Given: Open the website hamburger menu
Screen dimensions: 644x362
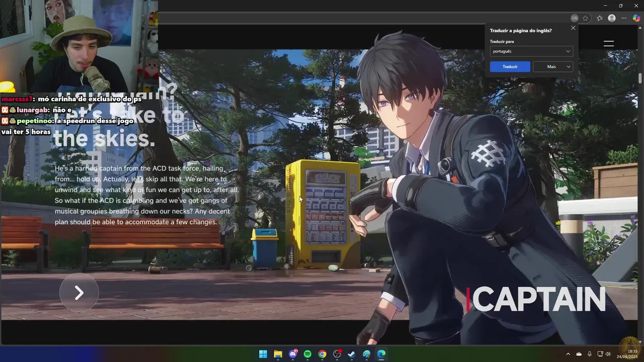Looking at the screenshot, I should [609, 44].
